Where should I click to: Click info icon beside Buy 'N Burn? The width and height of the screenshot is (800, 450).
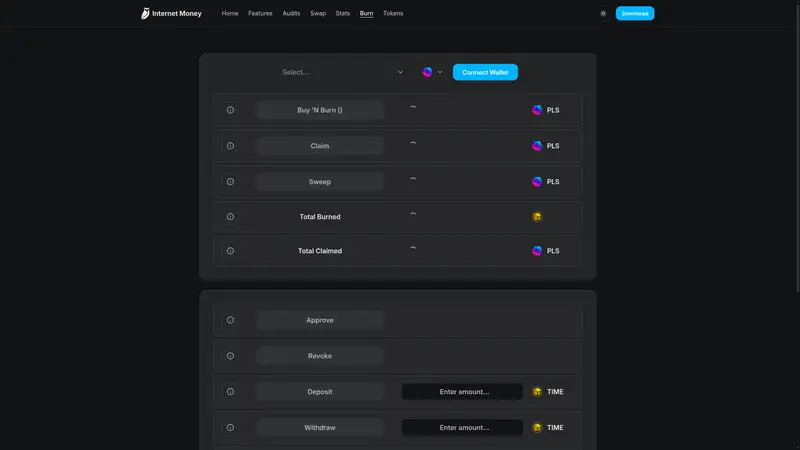tap(231, 110)
